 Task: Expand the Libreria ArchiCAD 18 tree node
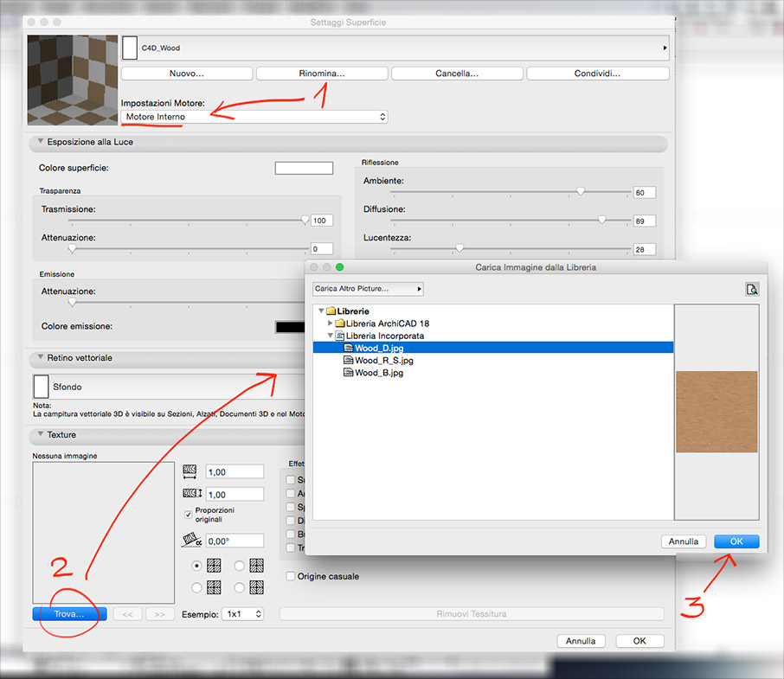click(330, 323)
